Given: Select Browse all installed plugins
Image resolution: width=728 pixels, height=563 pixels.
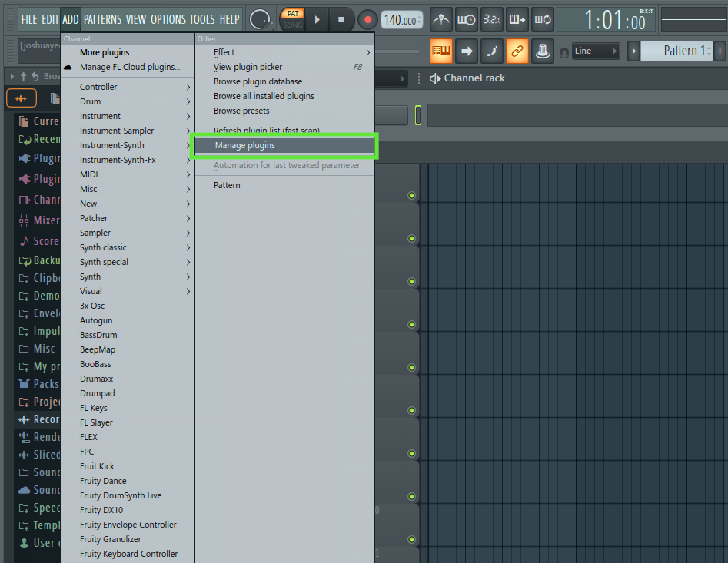Looking at the screenshot, I should (284, 96).
